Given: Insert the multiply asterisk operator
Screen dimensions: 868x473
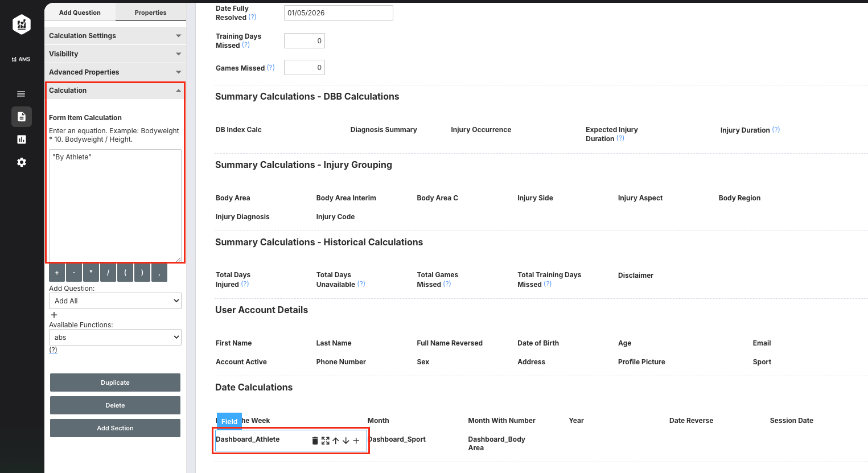Looking at the screenshot, I should coord(91,273).
